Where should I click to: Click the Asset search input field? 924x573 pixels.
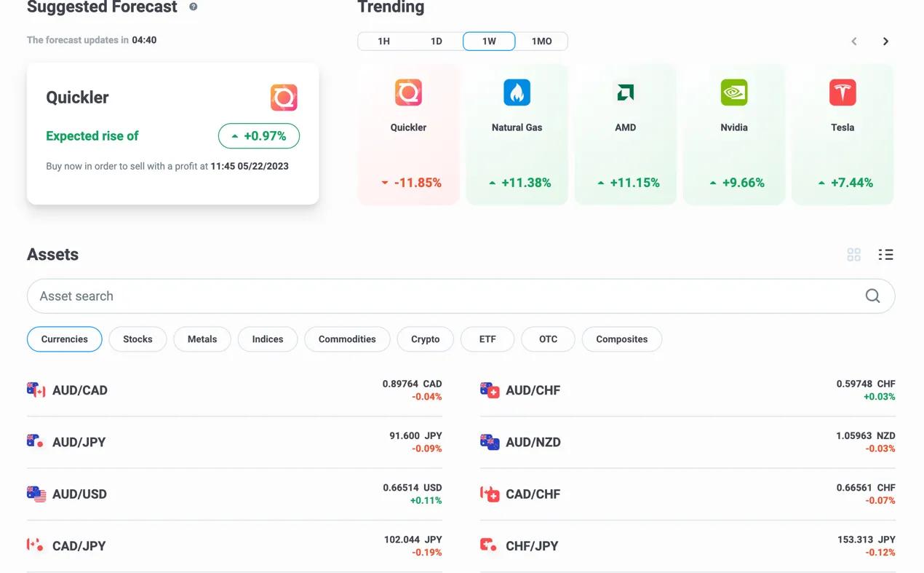coord(461,296)
